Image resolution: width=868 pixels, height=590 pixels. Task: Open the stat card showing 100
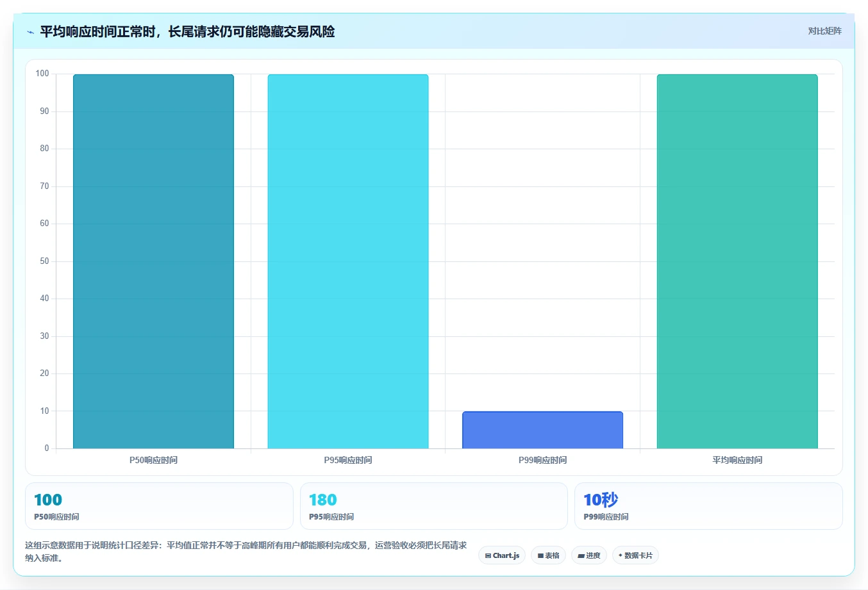pyautogui.click(x=159, y=506)
